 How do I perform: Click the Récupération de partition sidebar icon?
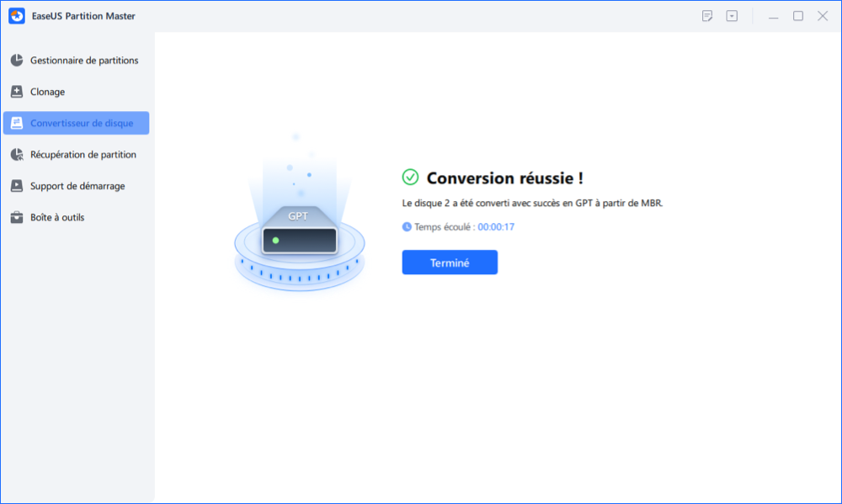pyautogui.click(x=17, y=155)
